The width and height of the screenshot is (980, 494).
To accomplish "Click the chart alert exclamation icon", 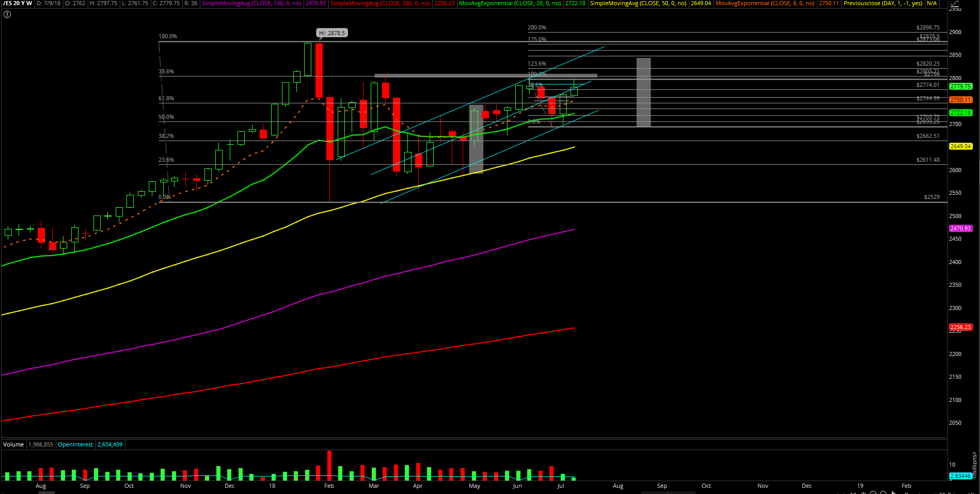I will (7, 14).
